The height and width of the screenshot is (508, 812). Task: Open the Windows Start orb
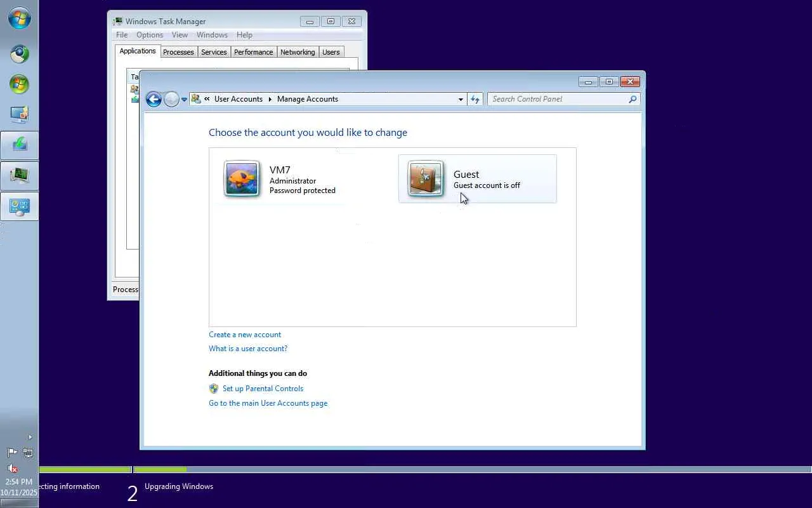(19, 18)
